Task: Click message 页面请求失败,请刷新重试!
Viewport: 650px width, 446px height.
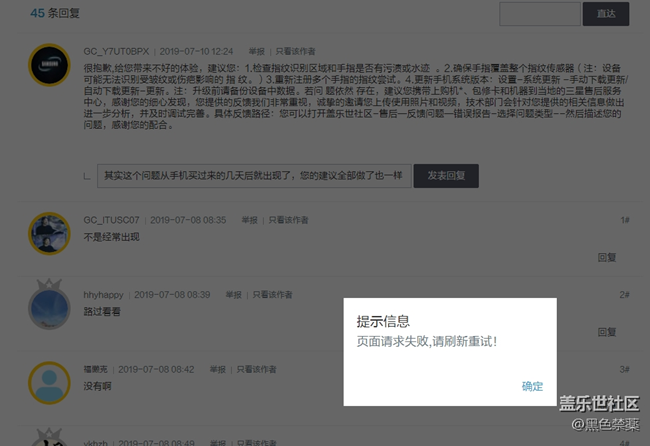Action: pos(427,342)
